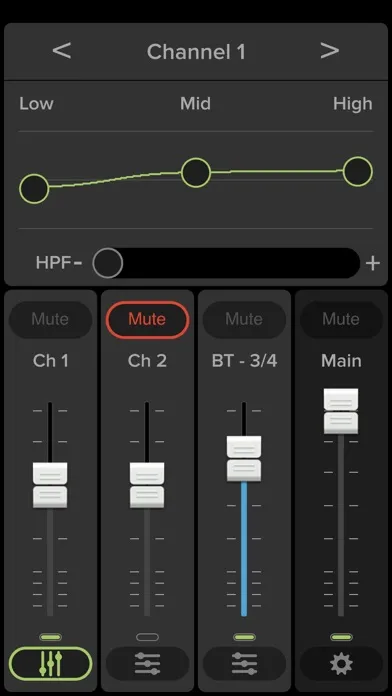Mute the BT - 3/4 channel
The height and width of the screenshot is (696, 392).
pos(244,319)
